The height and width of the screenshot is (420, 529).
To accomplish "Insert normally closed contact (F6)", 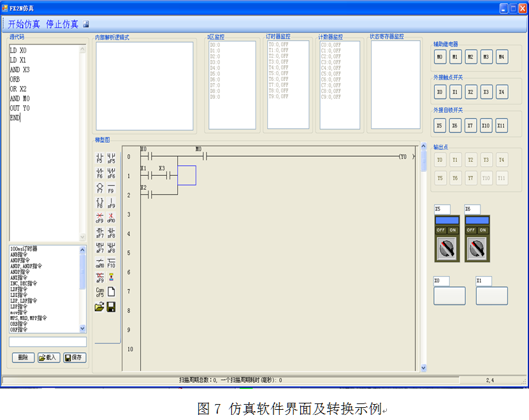I will coord(99,173).
